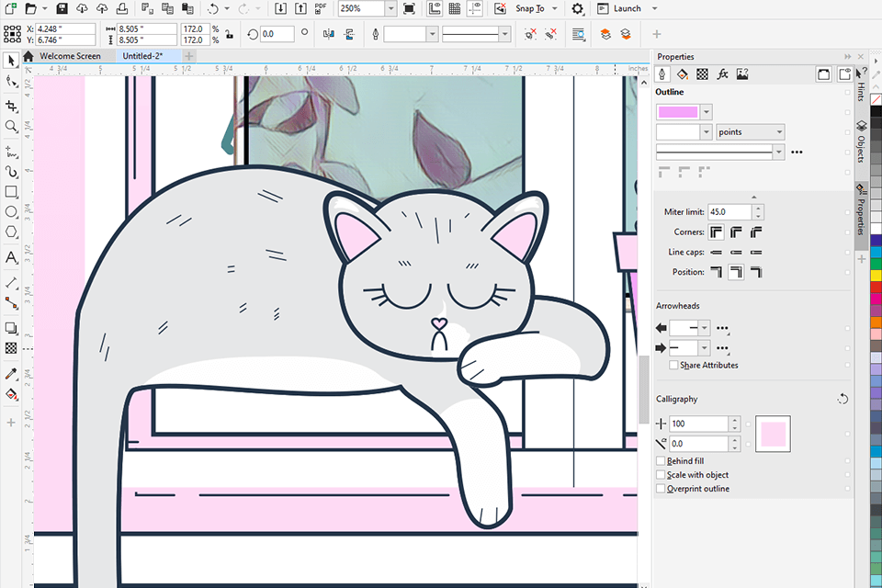Screen dimensions: 882x588
Task: Select the Text tool
Action: [x=11, y=257]
